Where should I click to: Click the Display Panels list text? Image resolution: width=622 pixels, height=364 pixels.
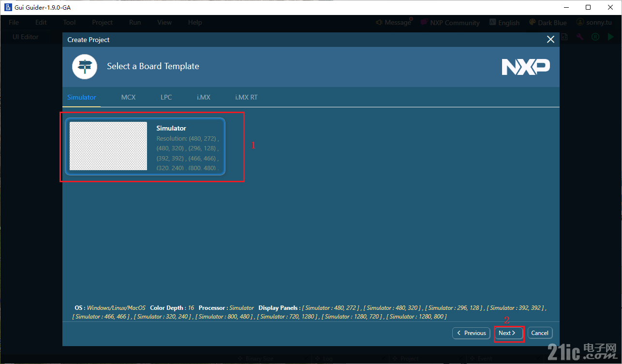tap(310, 312)
